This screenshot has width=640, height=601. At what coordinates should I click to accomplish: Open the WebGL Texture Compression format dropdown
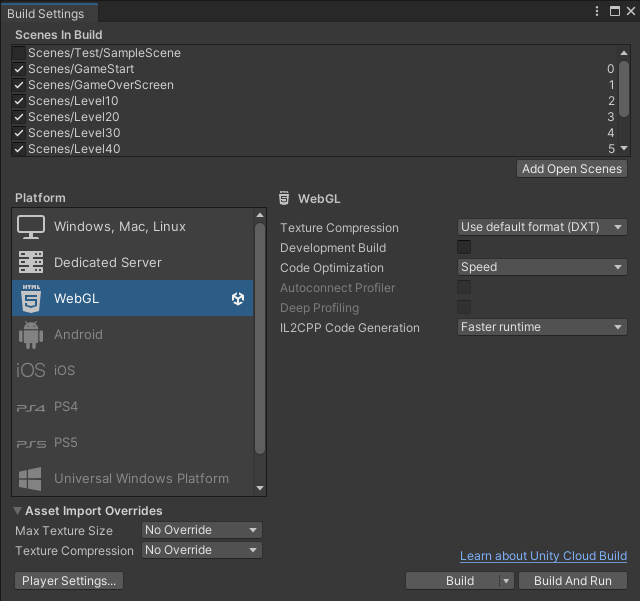(542, 227)
